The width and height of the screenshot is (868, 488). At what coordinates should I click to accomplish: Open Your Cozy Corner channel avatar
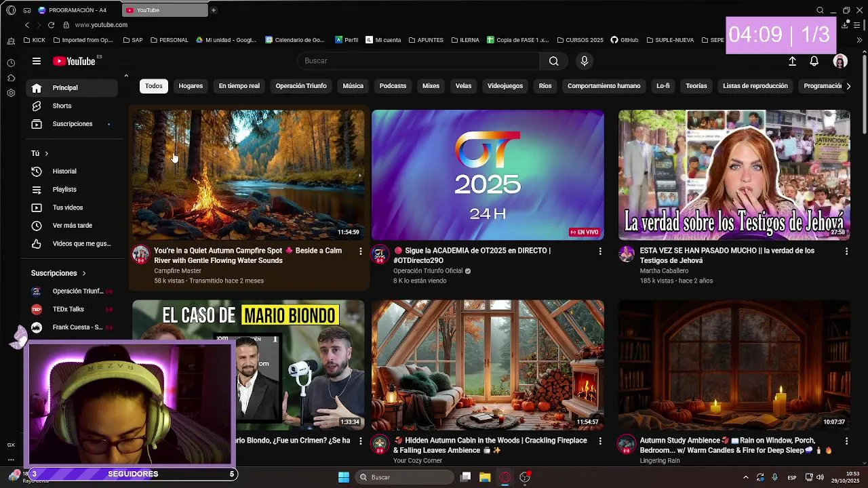380,444
